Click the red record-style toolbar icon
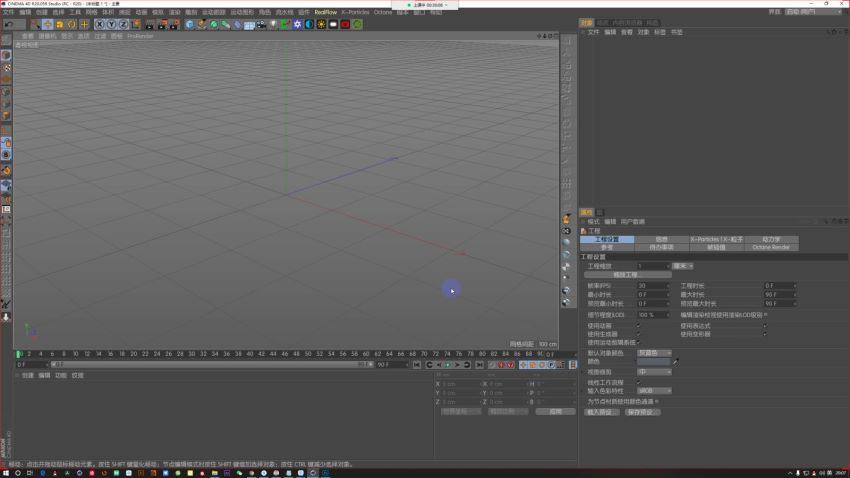The height and width of the screenshot is (478, 850). click(345, 24)
